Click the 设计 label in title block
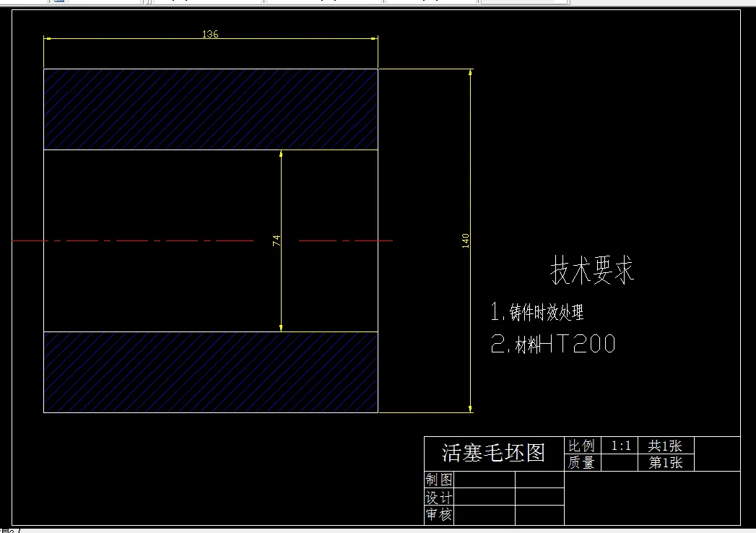Viewport: 756px width, 533px height. 439,497
